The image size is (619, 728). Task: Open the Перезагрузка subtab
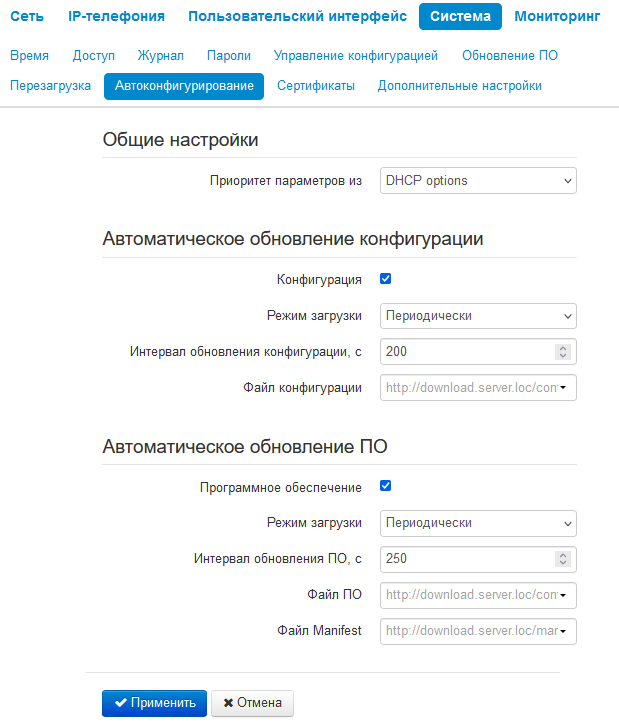click(51, 86)
